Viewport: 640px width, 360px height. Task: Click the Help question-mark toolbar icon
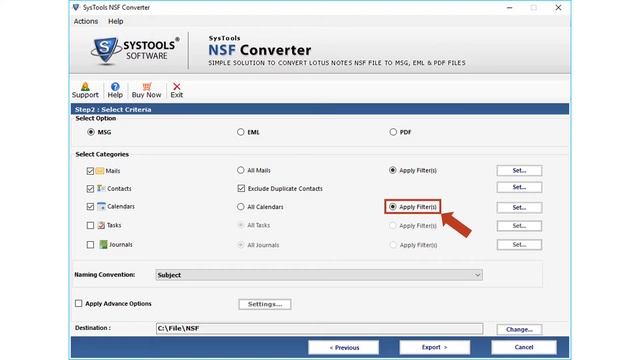click(115, 90)
